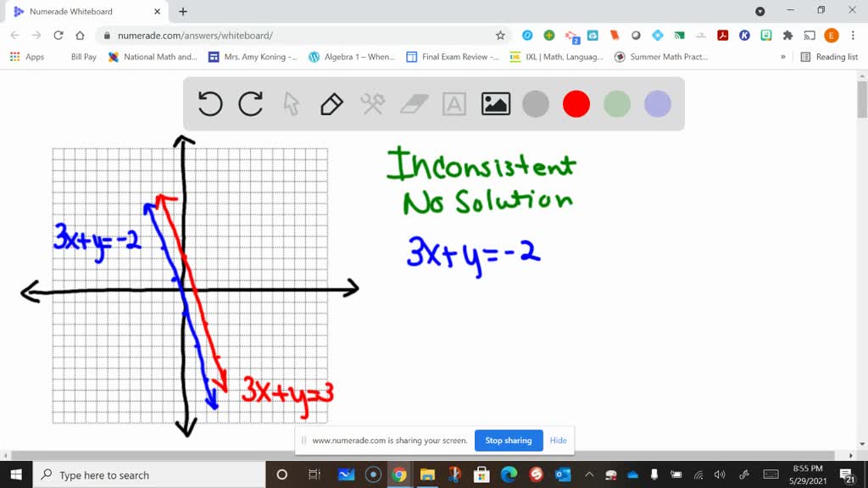
Task: Select the pen drawing tool
Action: (x=331, y=104)
